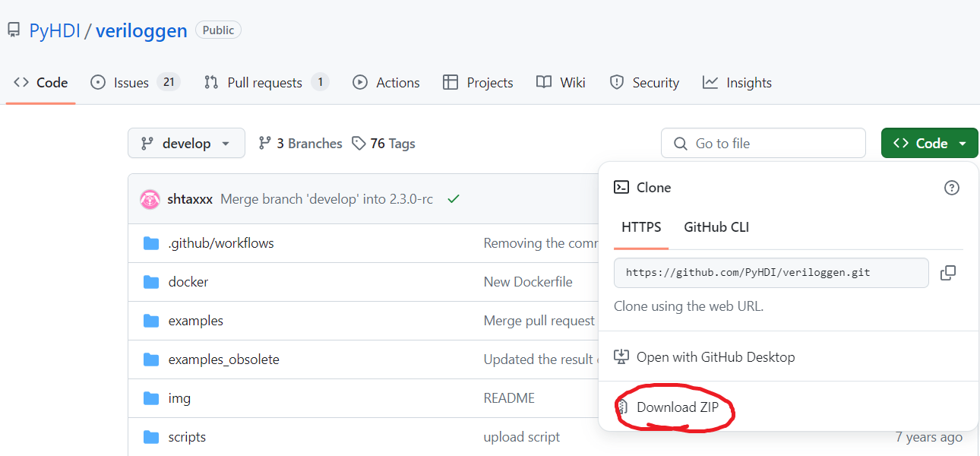Screen dimensions: 980x456
Task: Click the '7 years ago' timestamp
Action: [928, 437]
